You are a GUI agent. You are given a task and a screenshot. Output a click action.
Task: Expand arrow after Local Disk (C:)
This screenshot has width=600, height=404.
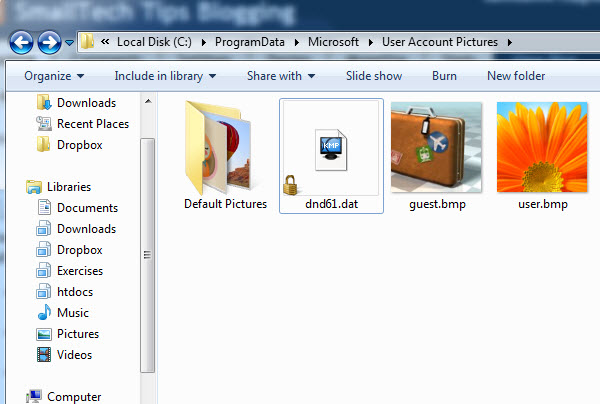(x=204, y=42)
